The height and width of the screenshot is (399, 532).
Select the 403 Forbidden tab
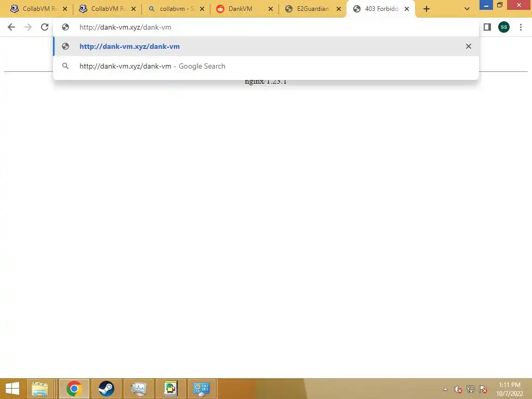click(x=381, y=9)
